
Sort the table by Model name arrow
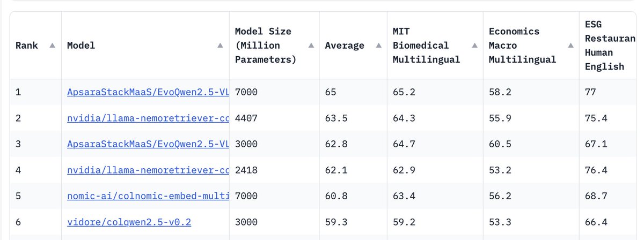[220, 46]
